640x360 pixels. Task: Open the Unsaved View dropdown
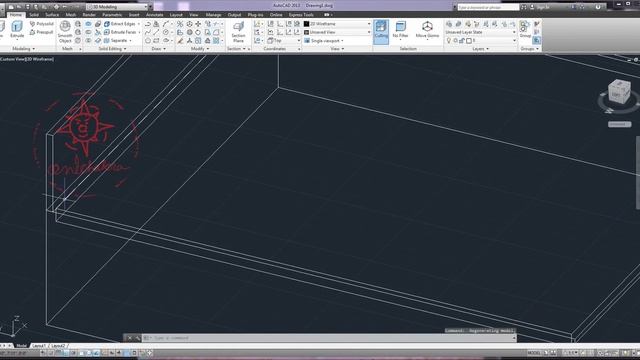[x=337, y=32]
